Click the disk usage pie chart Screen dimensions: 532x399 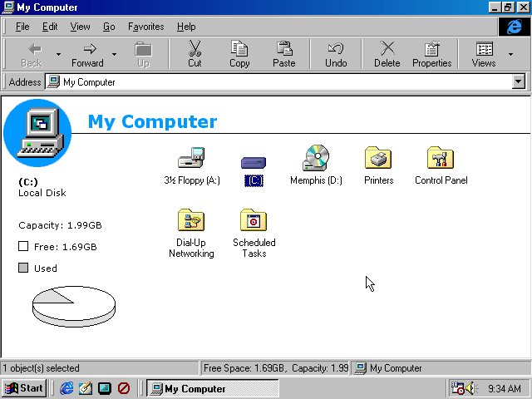point(74,306)
